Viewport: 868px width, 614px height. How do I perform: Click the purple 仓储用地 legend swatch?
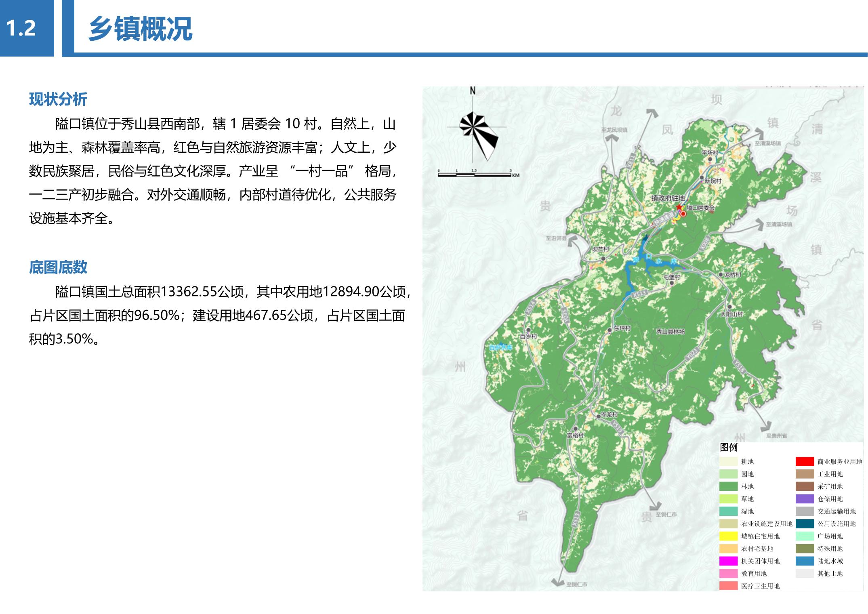coord(804,499)
